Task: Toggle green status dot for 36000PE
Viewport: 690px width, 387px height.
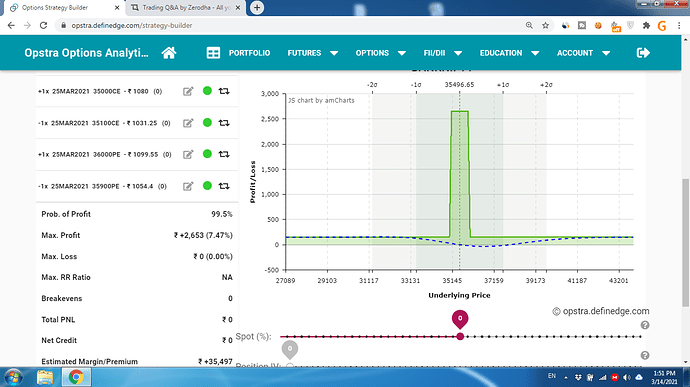Action: 207,154
